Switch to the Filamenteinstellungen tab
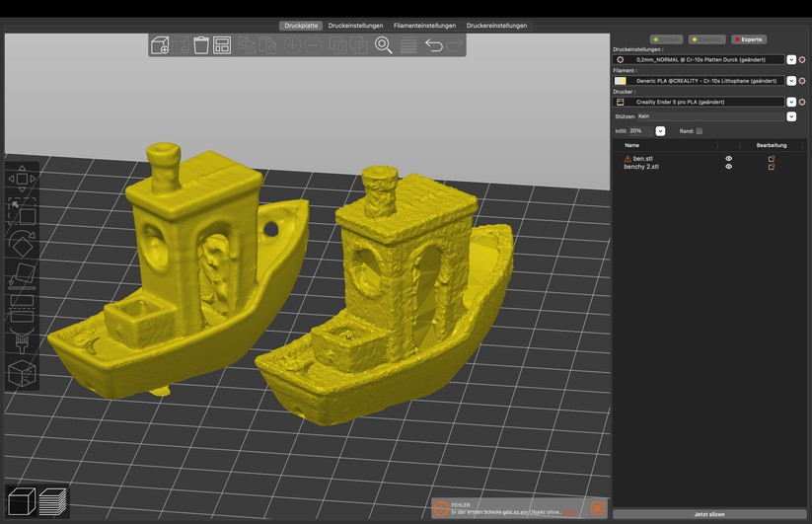 click(424, 26)
